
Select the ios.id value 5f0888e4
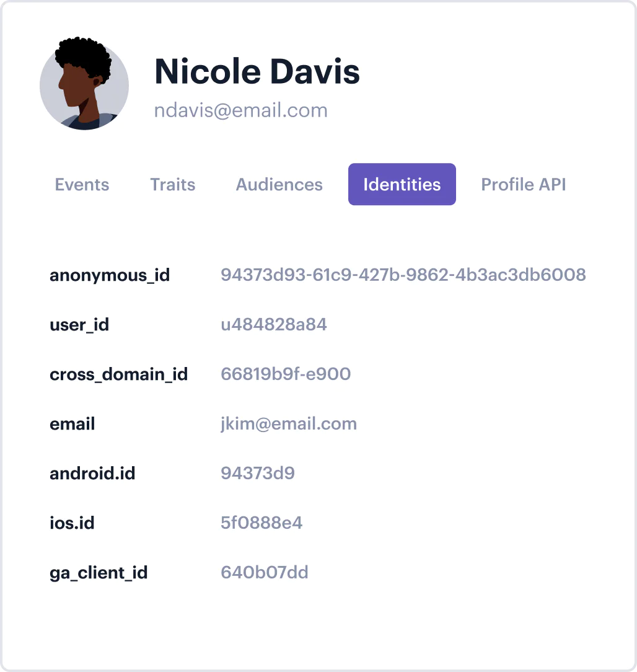[261, 523]
